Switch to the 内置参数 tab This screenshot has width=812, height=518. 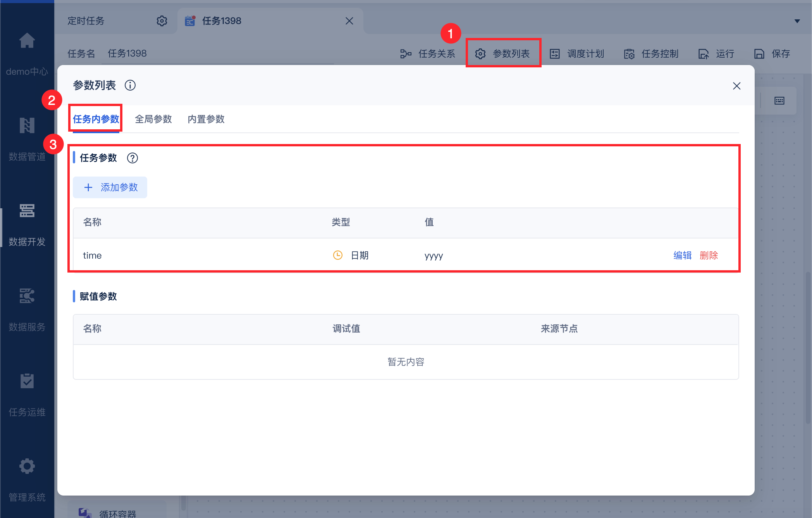(x=206, y=119)
